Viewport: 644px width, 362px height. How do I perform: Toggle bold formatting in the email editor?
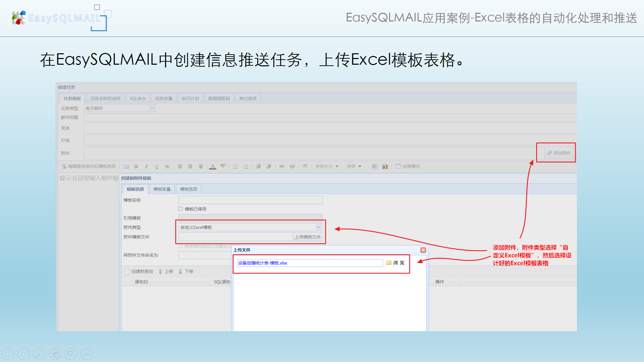(x=136, y=167)
